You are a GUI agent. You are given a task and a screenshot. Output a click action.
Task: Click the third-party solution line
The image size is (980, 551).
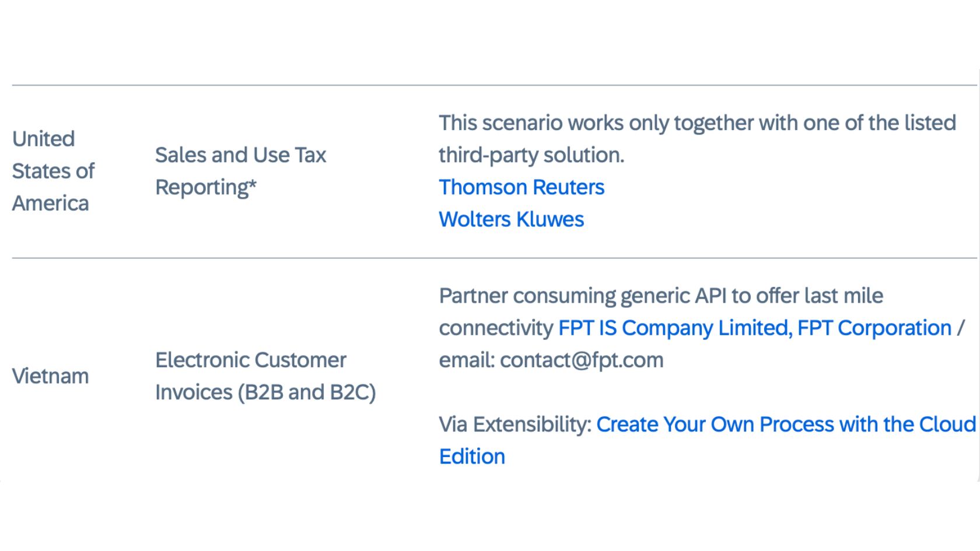pos(531,155)
